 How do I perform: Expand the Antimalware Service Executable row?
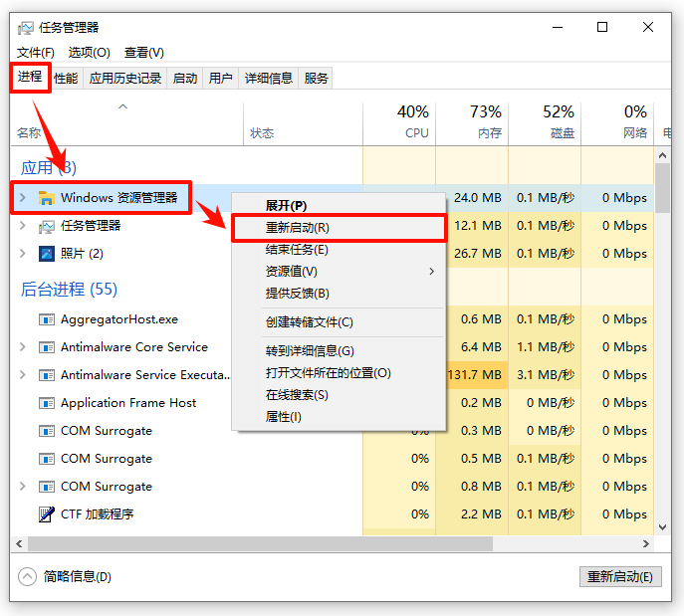23,375
